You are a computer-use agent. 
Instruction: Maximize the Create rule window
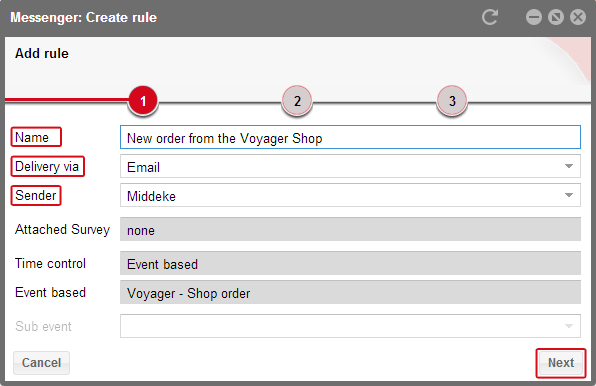click(556, 17)
